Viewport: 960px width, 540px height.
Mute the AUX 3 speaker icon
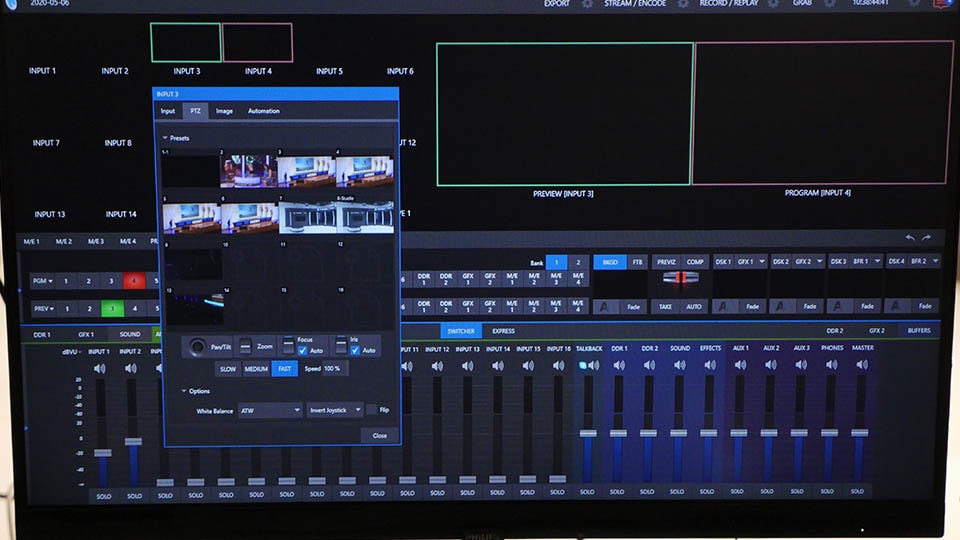tap(801, 366)
